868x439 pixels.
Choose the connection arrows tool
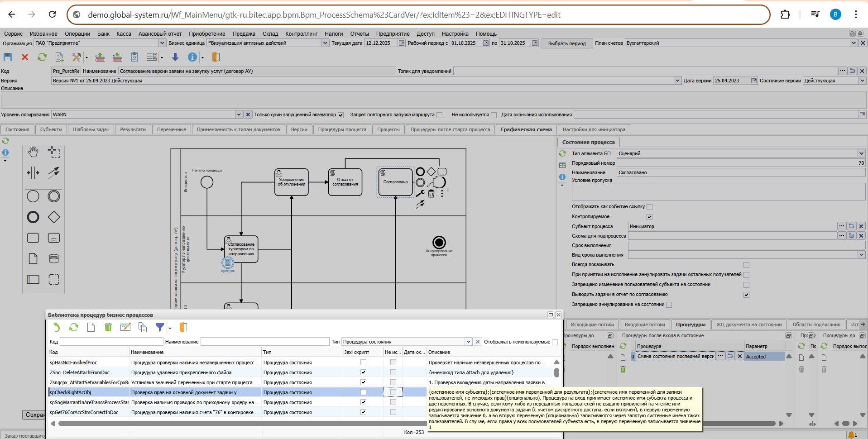[54, 172]
